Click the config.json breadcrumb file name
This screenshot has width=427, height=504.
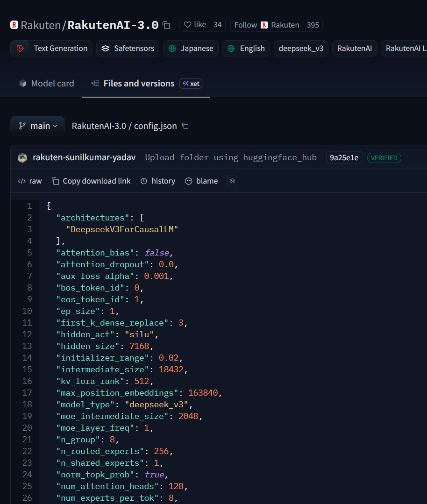155,126
